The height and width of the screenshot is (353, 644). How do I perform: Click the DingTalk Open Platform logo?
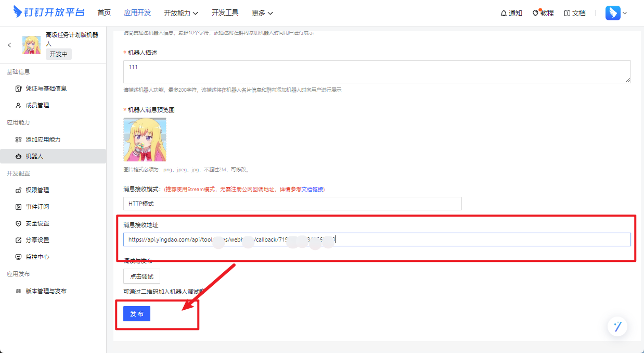click(48, 12)
